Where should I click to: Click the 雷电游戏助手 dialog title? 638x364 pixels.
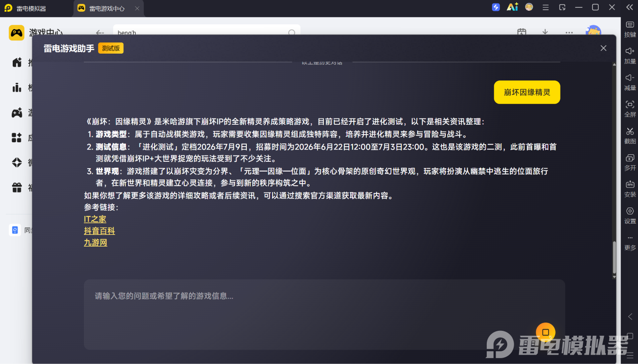[69, 48]
